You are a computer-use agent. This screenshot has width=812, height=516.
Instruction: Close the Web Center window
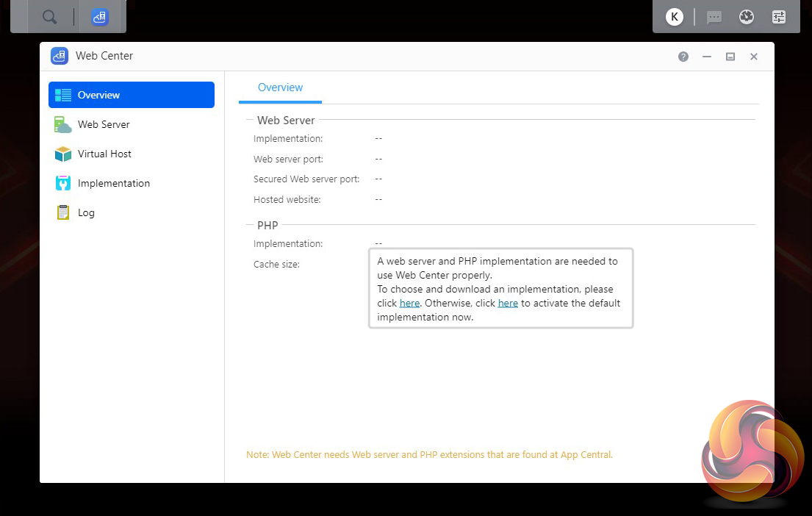(754, 57)
